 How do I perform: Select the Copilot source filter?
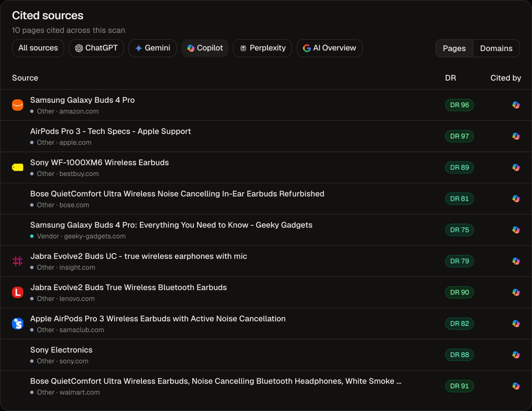[x=205, y=48]
